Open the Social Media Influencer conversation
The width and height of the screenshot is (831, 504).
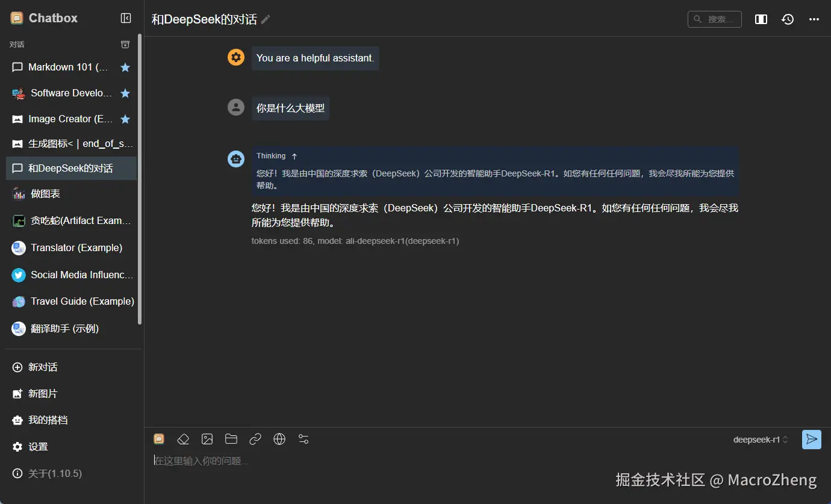point(71,275)
